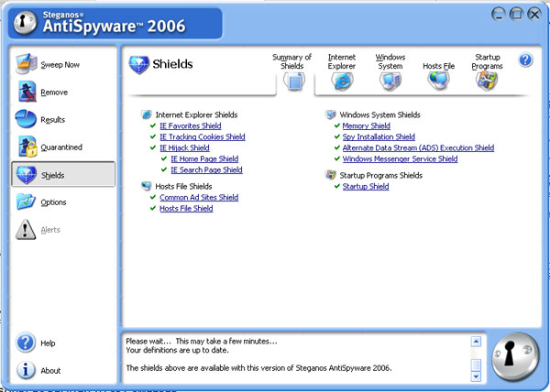Close the AntiSpyware window

[x=534, y=15]
